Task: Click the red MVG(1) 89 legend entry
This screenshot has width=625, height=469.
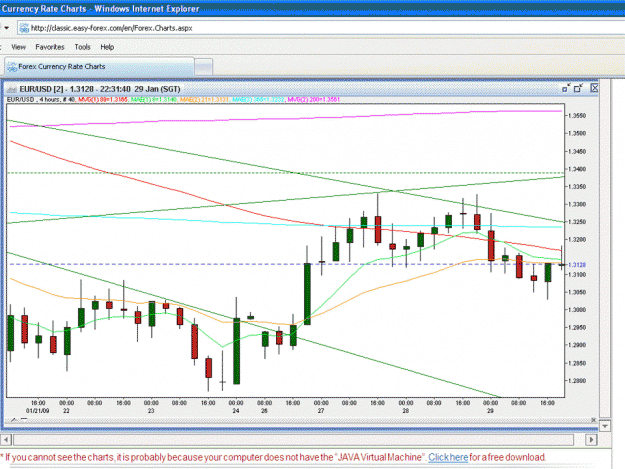Action: click(x=103, y=99)
